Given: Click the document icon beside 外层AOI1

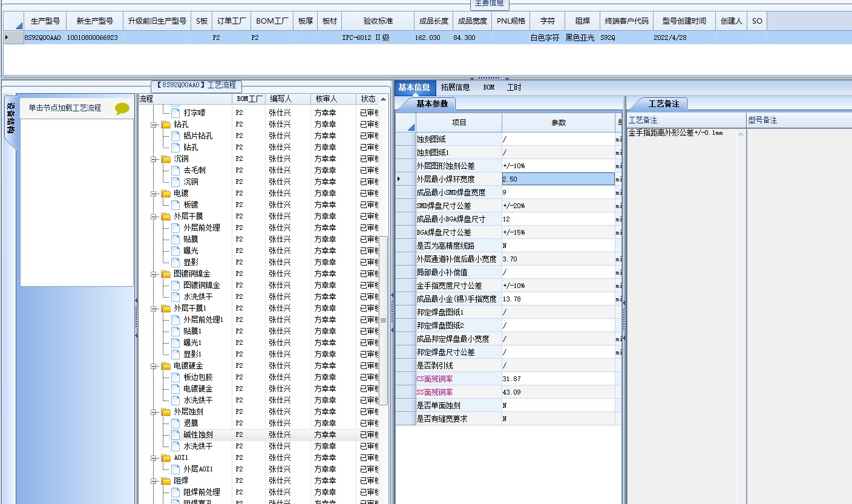Looking at the screenshot, I should point(175,470).
